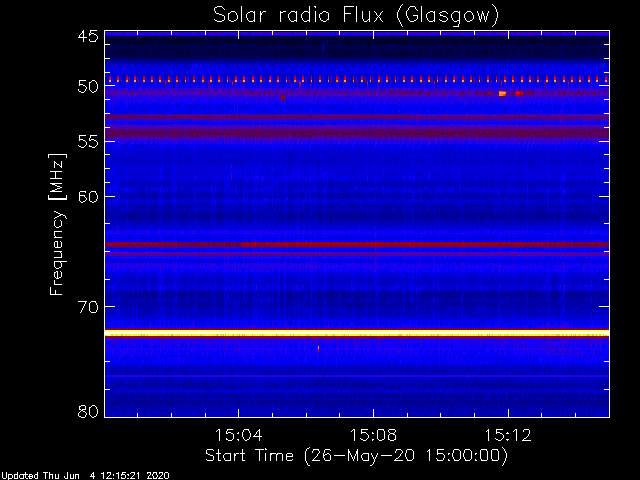Click the 80 MHz frequency tick label
This screenshot has width=640, height=480.
pyautogui.click(x=88, y=411)
